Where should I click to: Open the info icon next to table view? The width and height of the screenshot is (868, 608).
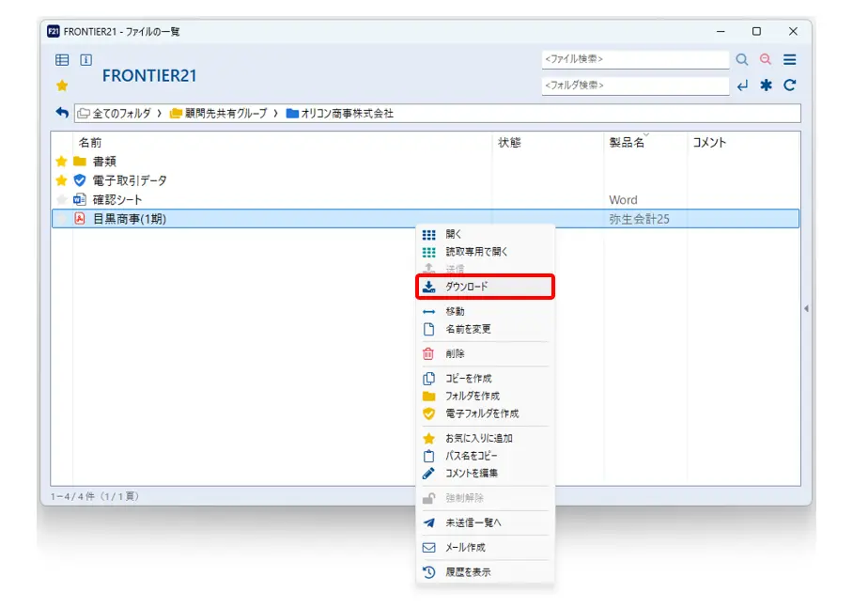tap(85, 60)
